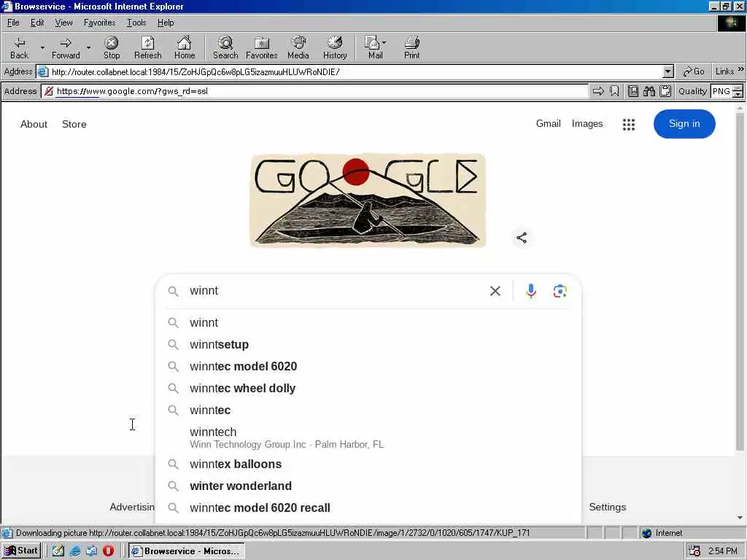
Task: Open the File menu
Action: coord(13,23)
